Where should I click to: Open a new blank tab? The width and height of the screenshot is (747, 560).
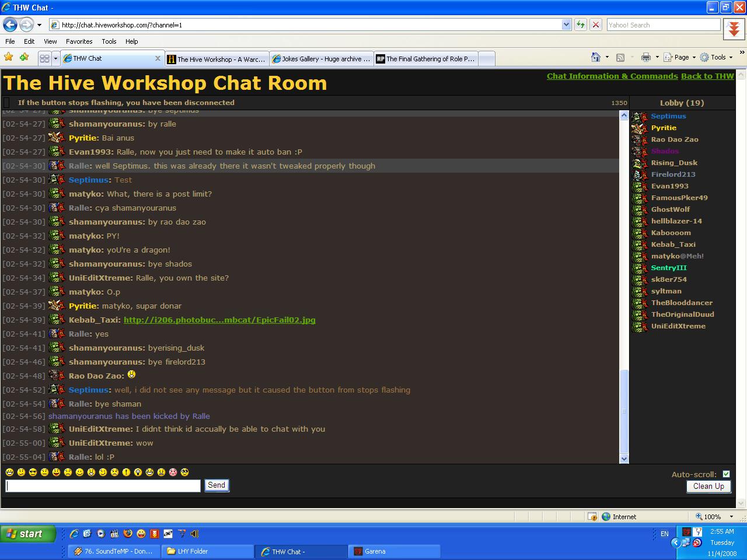click(486, 59)
